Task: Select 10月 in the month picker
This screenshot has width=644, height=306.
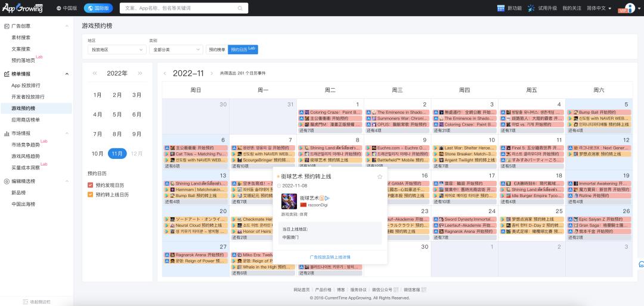Action: 97,154
